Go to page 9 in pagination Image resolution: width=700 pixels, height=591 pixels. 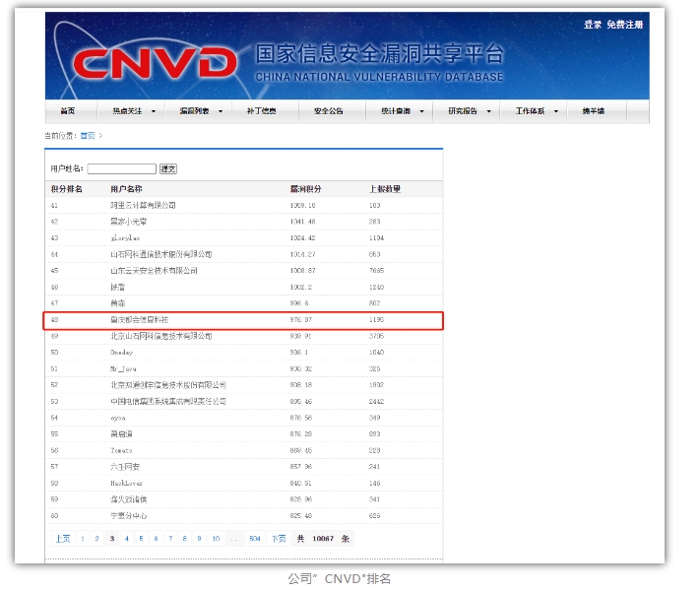199,539
